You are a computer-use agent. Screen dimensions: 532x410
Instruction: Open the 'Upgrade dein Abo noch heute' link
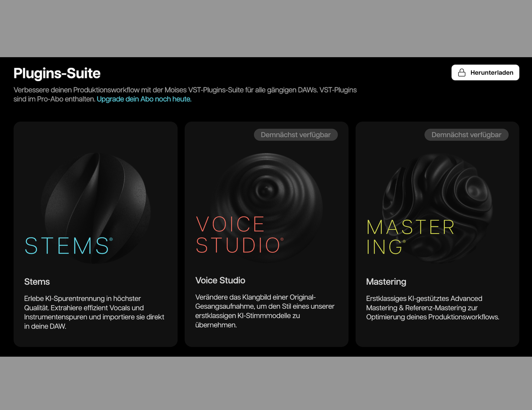[x=144, y=99]
